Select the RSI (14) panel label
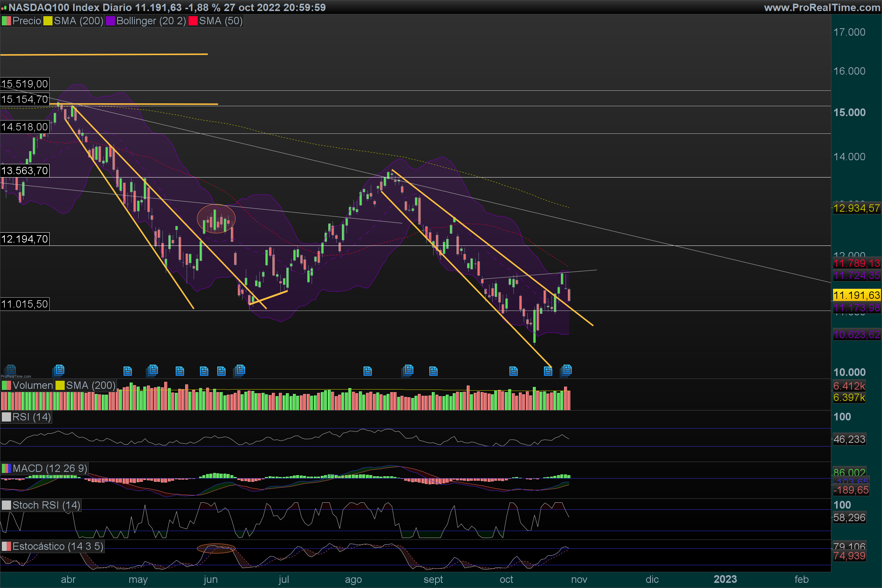The height and width of the screenshot is (588, 882). (31, 417)
